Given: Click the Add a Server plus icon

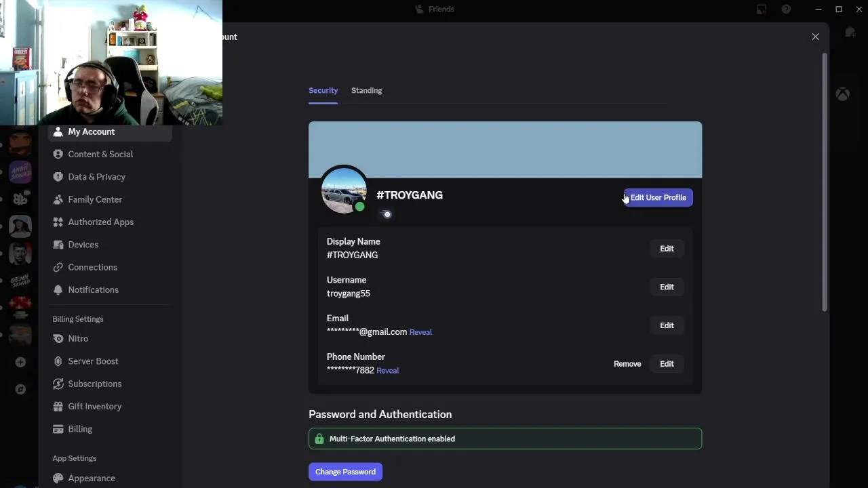Looking at the screenshot, I should (20, 362).
